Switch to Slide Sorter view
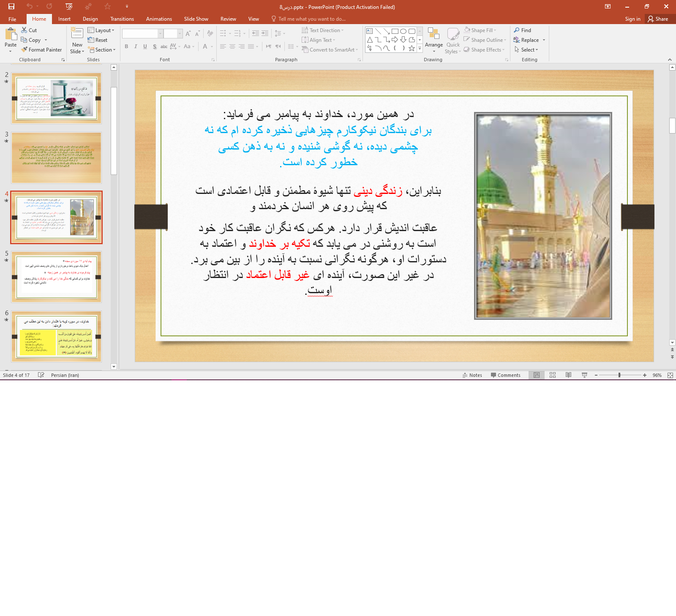This screenshot has height=616, width=676. pos(552,375)
